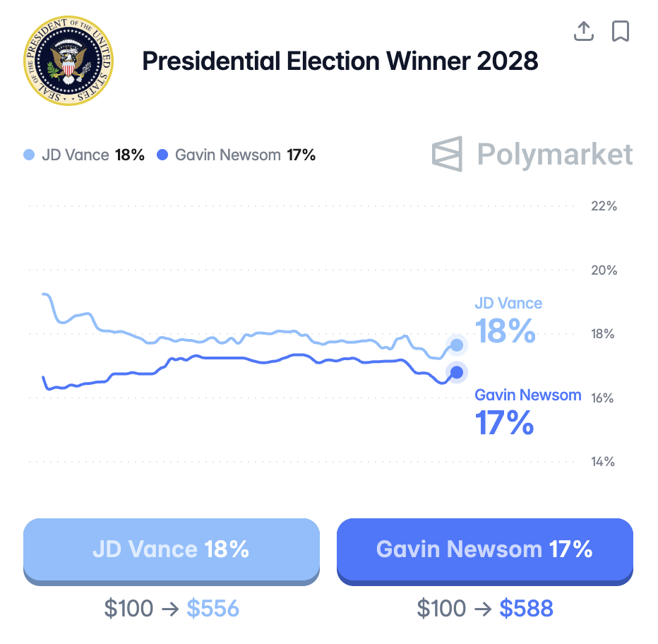Click the 22% axis label
Image resolution: width=658 pixels, height=644 pixels.
pyautogui.click(x=604, y=206)
